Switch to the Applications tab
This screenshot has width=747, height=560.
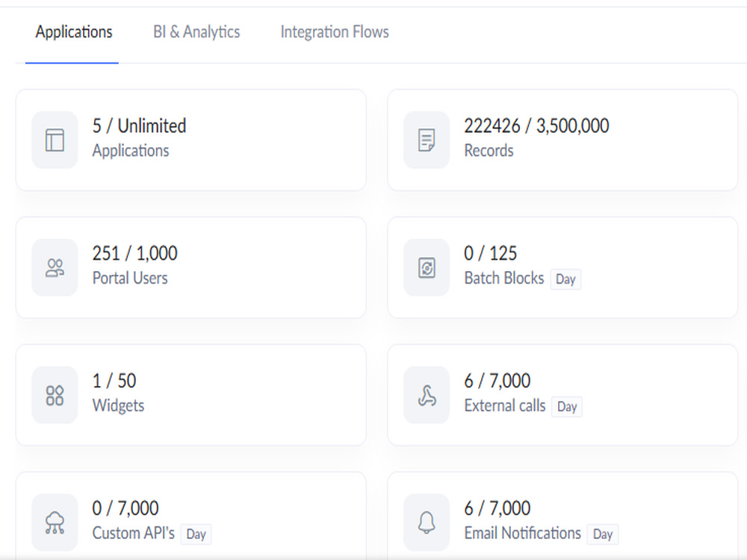[x=74, y=32]
